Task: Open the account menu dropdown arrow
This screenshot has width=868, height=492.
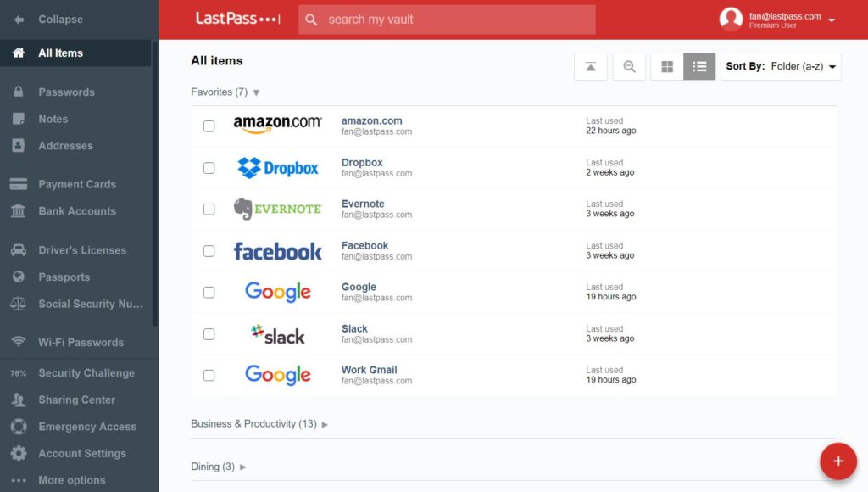Action: [x=832, y=20]
